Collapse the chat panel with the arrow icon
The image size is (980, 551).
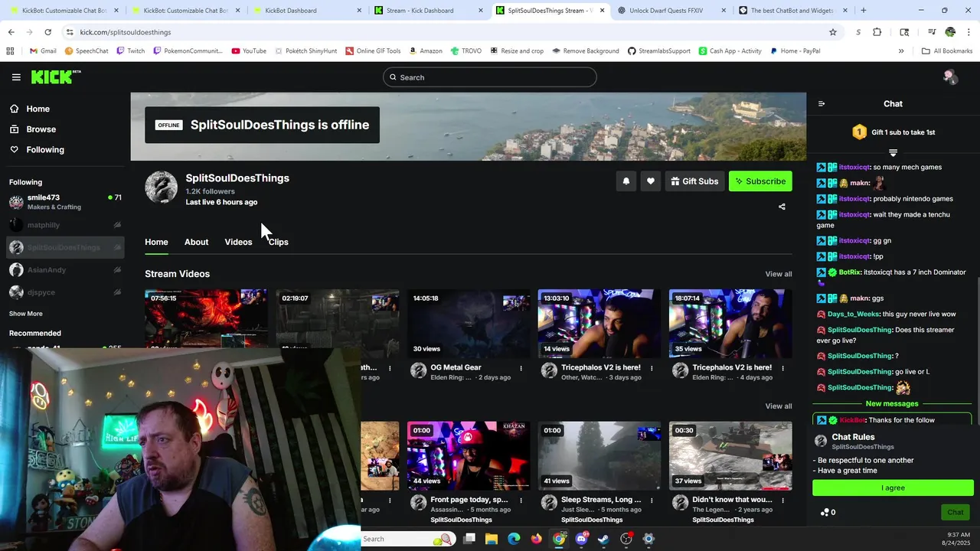[x=822, y=104]
